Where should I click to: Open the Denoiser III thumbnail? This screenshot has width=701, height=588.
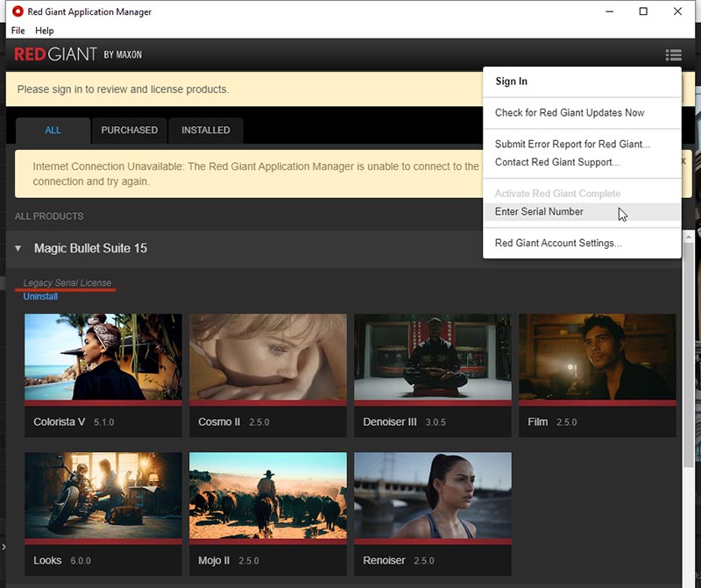(x=433, y=357)
